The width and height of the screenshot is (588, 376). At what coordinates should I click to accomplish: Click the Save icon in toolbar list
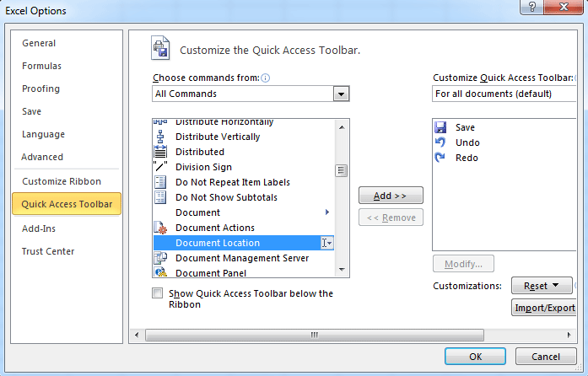tap(440, 127)
